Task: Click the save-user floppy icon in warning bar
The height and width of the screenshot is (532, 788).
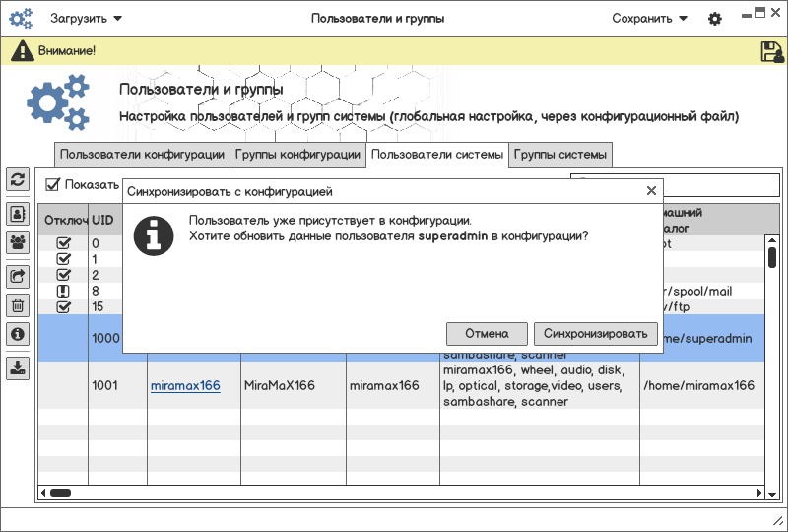Action: pyautogui.click(x=771, y=51)
